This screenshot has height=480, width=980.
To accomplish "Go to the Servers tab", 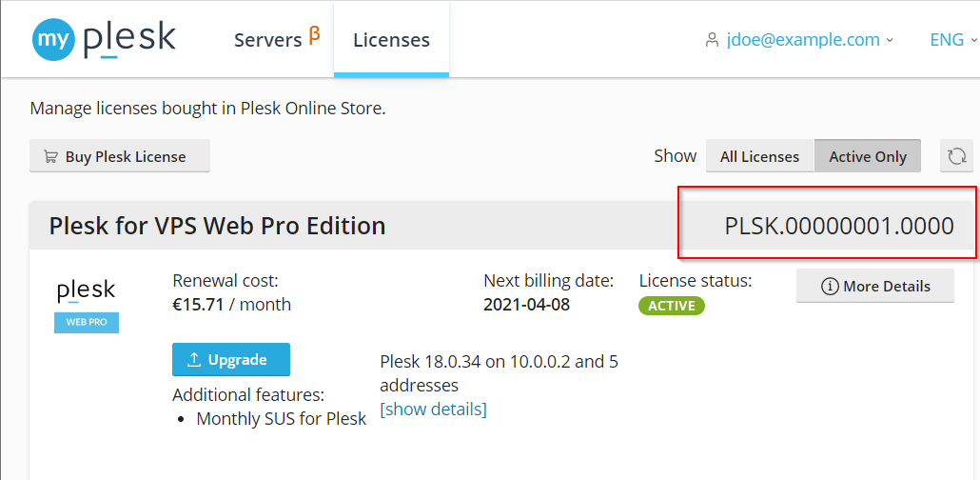I will [267, 40].
